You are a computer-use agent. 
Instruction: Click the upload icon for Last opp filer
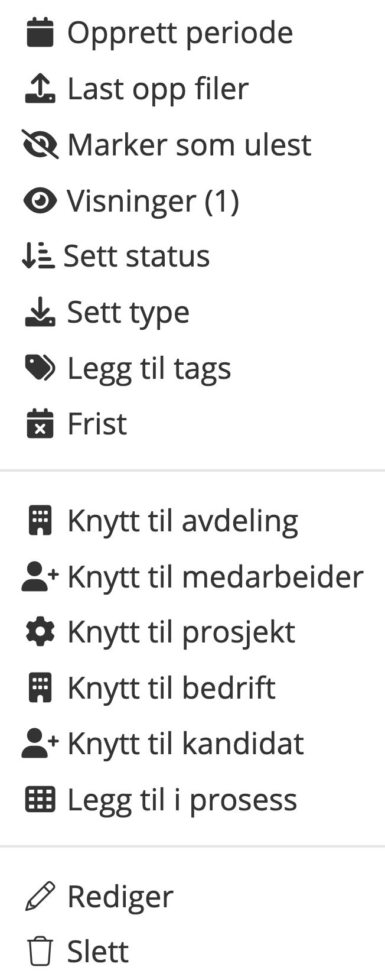[x=40, y=89]
